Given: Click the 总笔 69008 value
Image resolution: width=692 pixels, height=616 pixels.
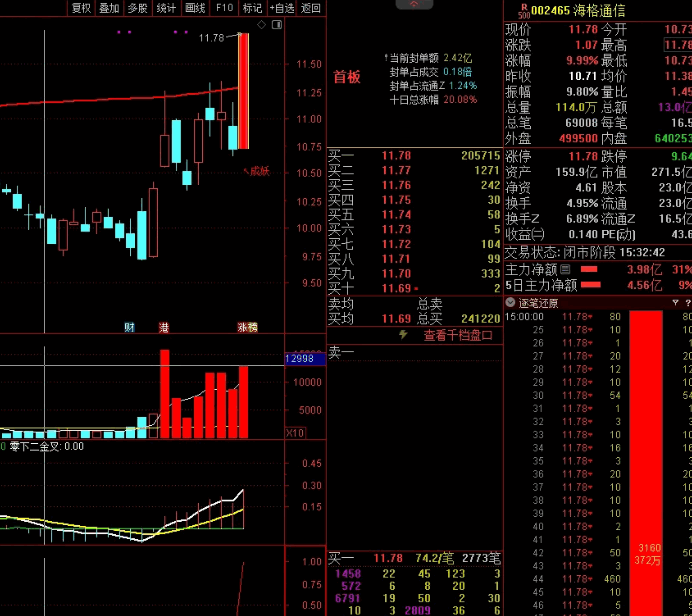Looking at the screenshot, I should 582,123.
